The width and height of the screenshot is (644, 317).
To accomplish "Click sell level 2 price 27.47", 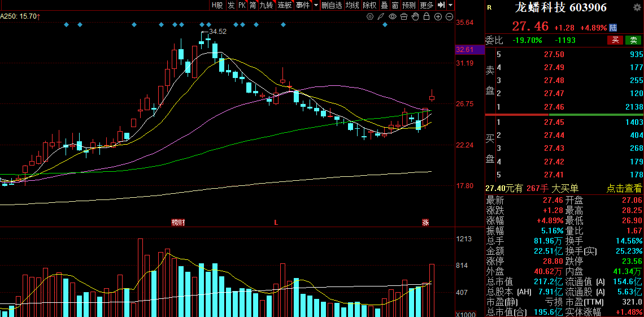I will (x=555, y=94).
